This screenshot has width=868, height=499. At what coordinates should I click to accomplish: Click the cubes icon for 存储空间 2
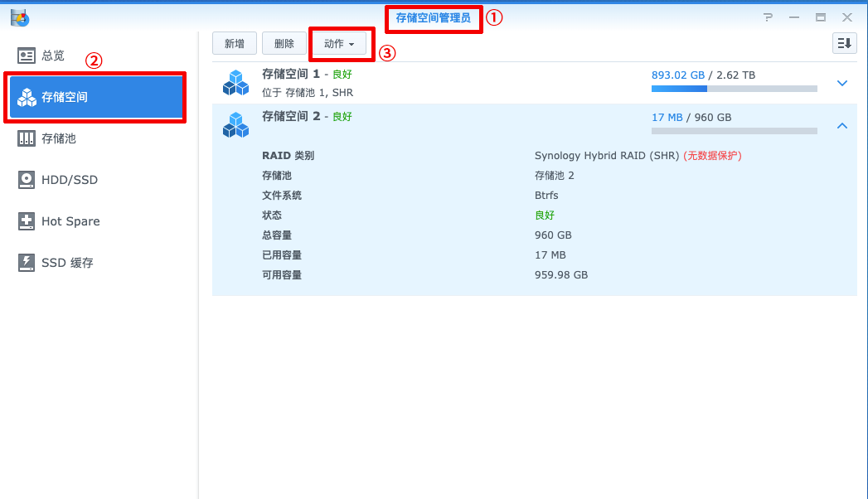[x=235, y=124]
